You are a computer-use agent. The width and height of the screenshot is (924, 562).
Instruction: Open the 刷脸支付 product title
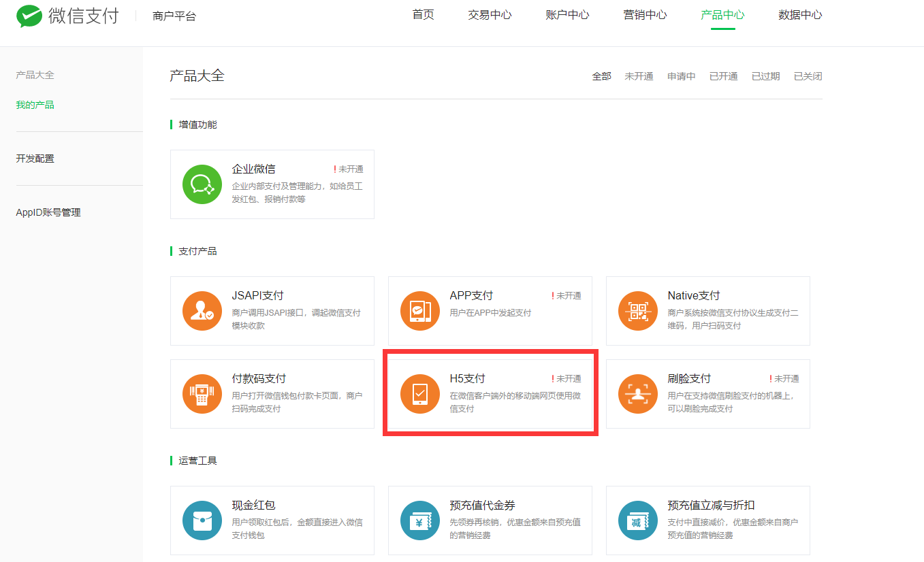pyautogui.click(x=690, y=378)
